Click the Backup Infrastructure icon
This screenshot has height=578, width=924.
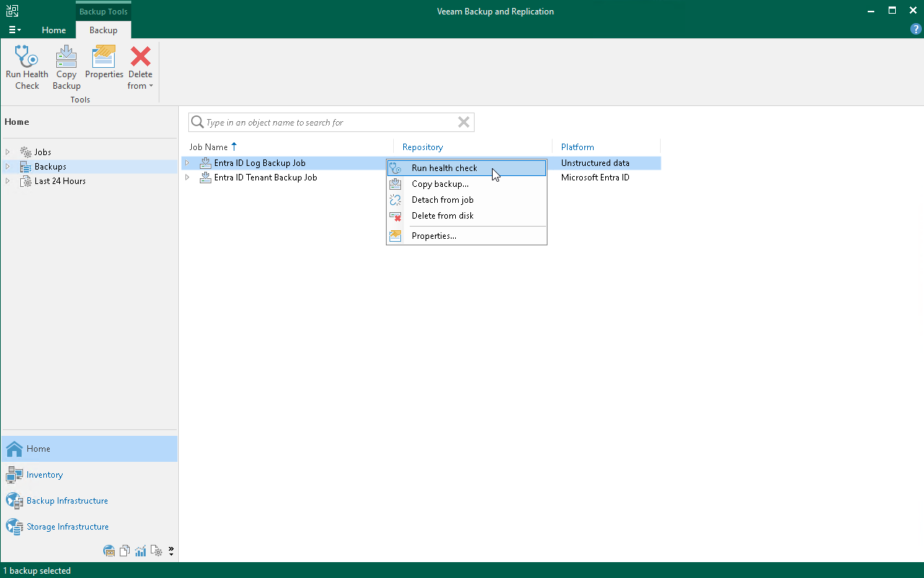[x=14, y=501]
